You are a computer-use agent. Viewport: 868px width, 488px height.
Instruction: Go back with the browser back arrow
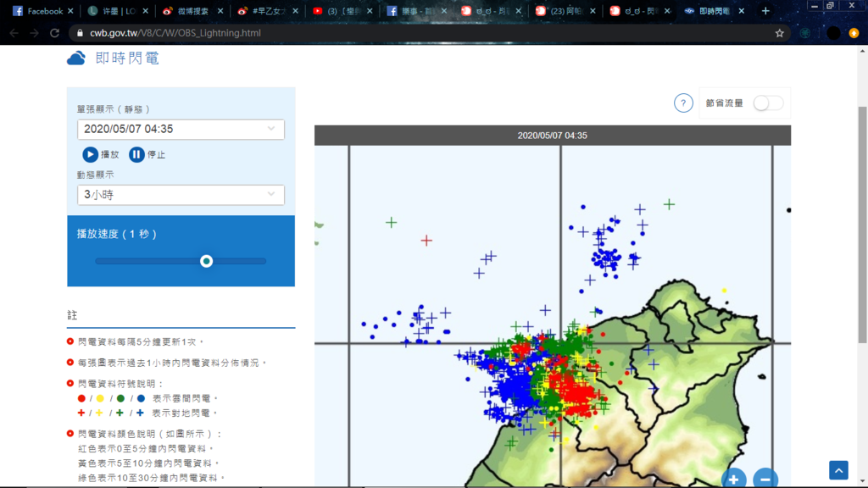pyautogui.click(x=14, y=33)
